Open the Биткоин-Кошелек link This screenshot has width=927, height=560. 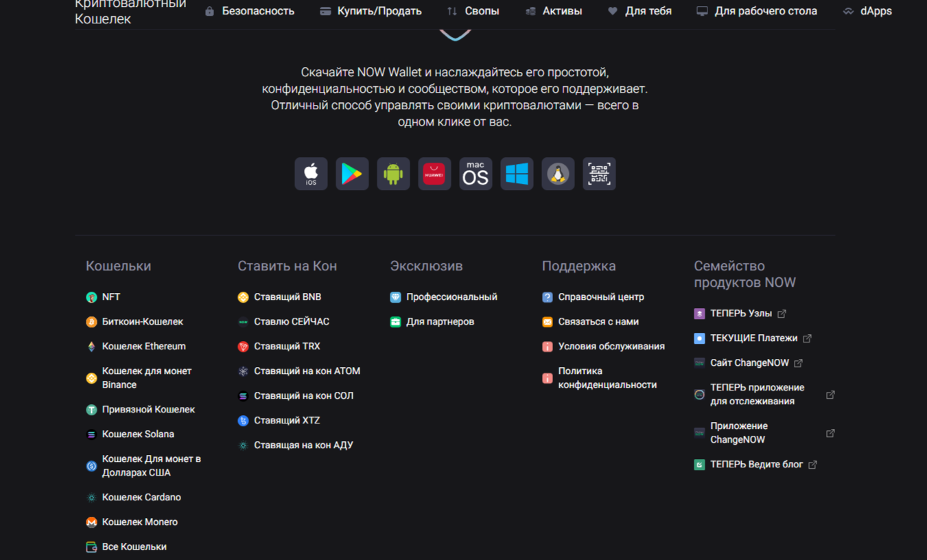pos(143,322)
